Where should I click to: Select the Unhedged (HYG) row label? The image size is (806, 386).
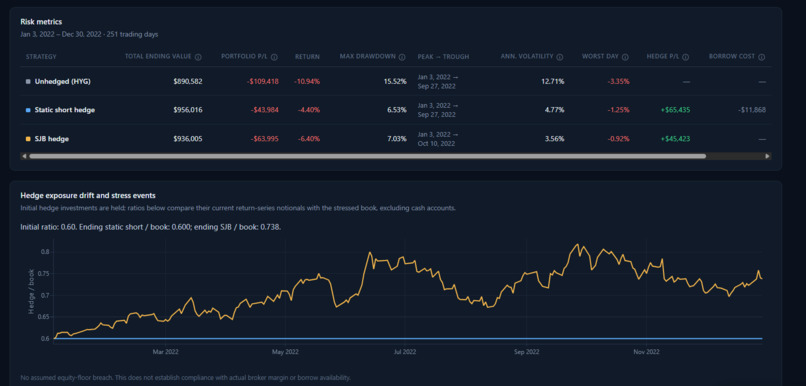[x=63, y=81]
